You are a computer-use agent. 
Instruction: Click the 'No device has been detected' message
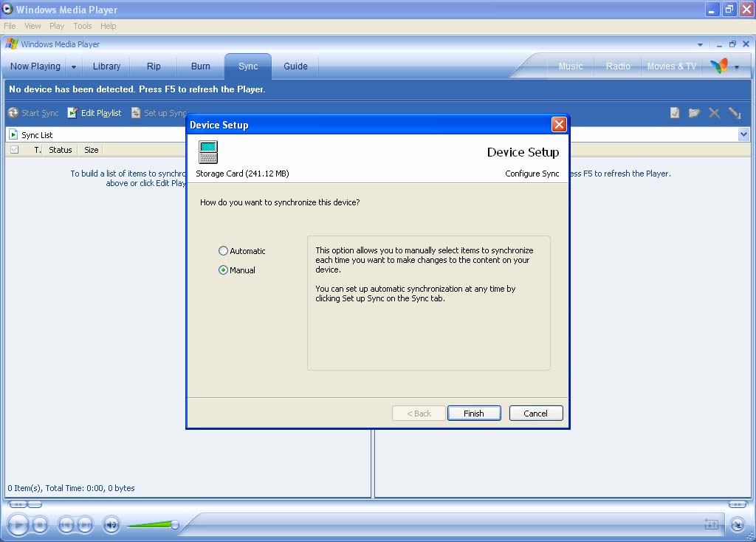coord(137,89)
